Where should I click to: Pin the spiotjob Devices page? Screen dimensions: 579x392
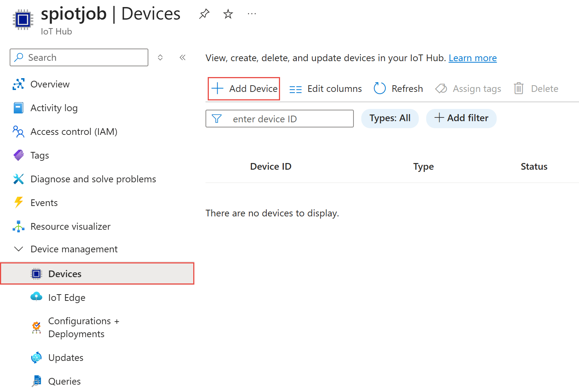tap(204, 14)
